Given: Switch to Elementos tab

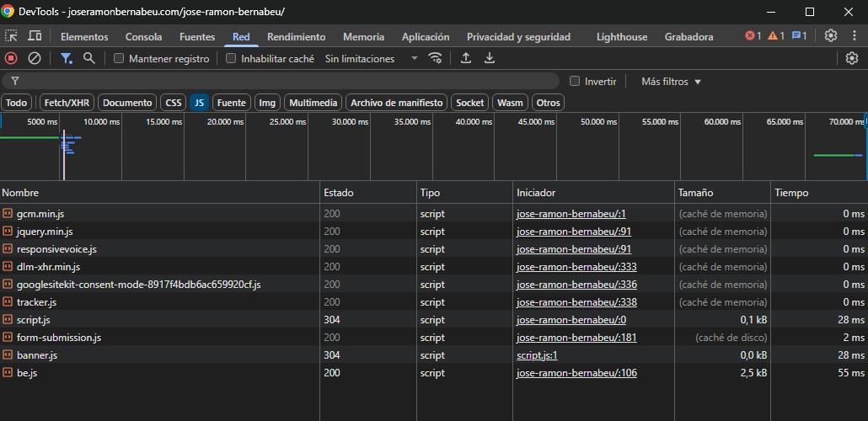Looking at the screenshot, I should (x=84, y=37).
